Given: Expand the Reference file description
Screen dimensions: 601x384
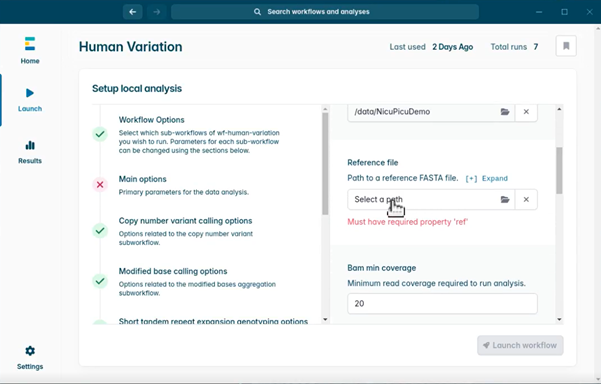Looking at the screenshot, I should (486, 178).
